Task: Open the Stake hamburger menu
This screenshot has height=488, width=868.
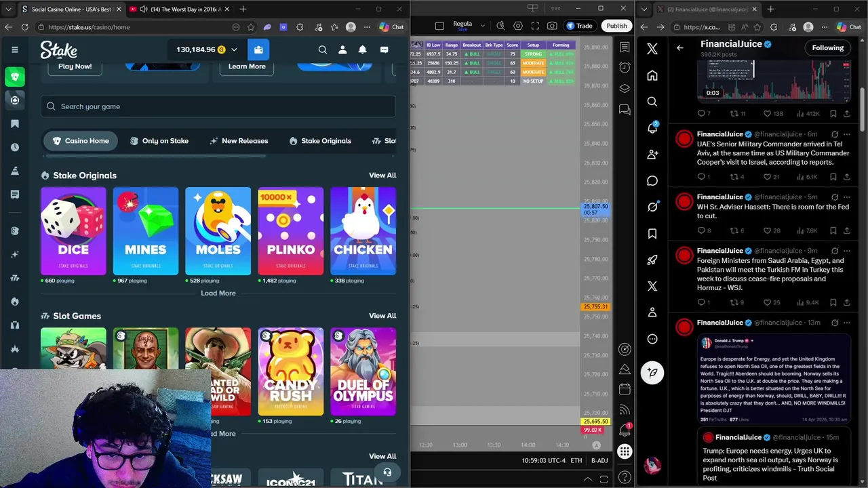Action: 15,49
